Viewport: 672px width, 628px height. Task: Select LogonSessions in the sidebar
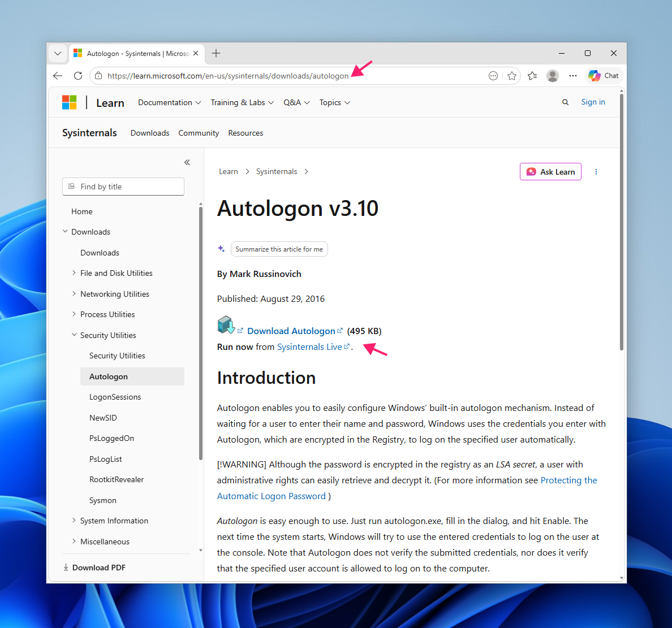click(115, 397)
